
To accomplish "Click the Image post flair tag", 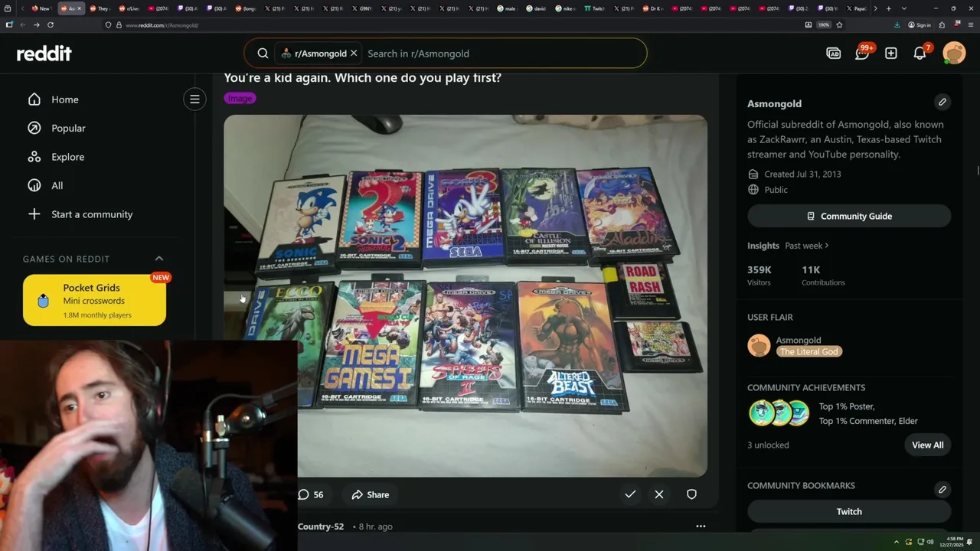I will point(240,98).
